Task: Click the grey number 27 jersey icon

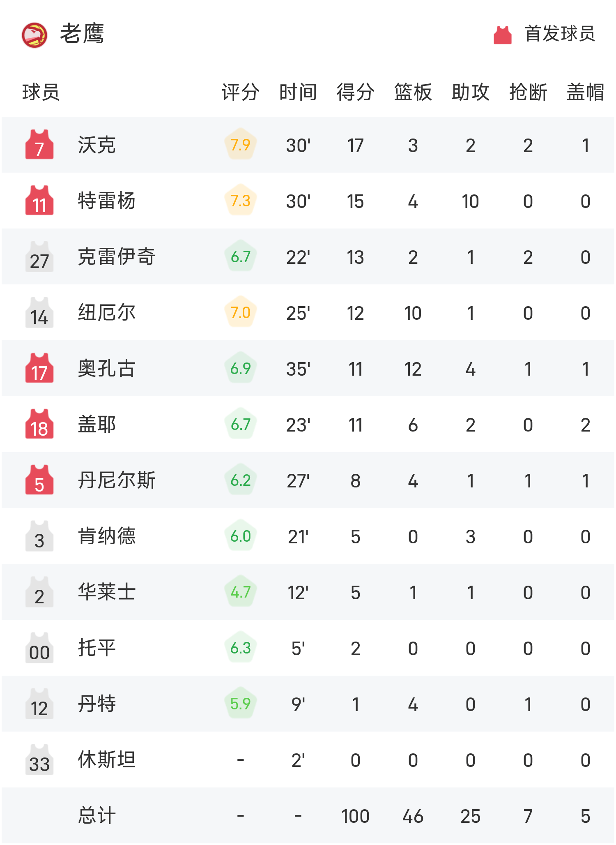Action: 39,257
